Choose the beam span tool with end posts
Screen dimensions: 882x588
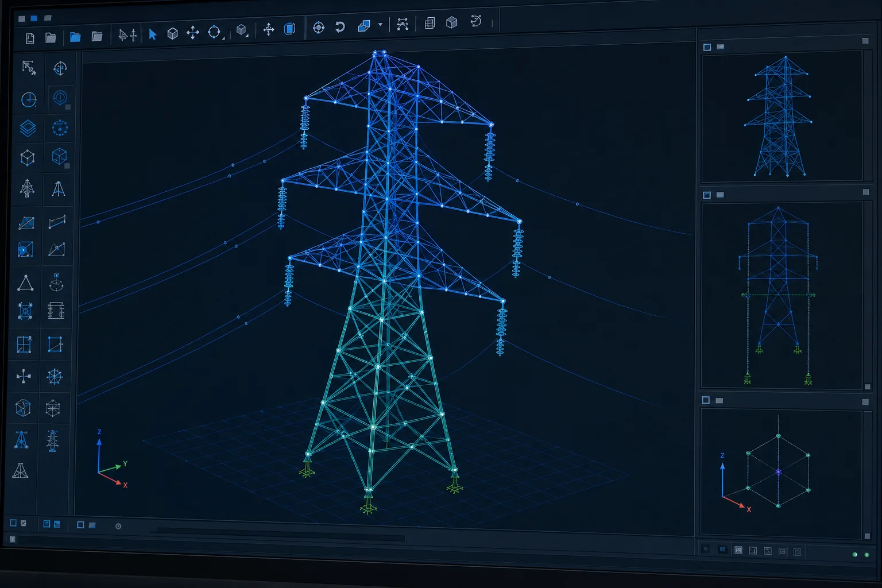click(x=57, y=222)
